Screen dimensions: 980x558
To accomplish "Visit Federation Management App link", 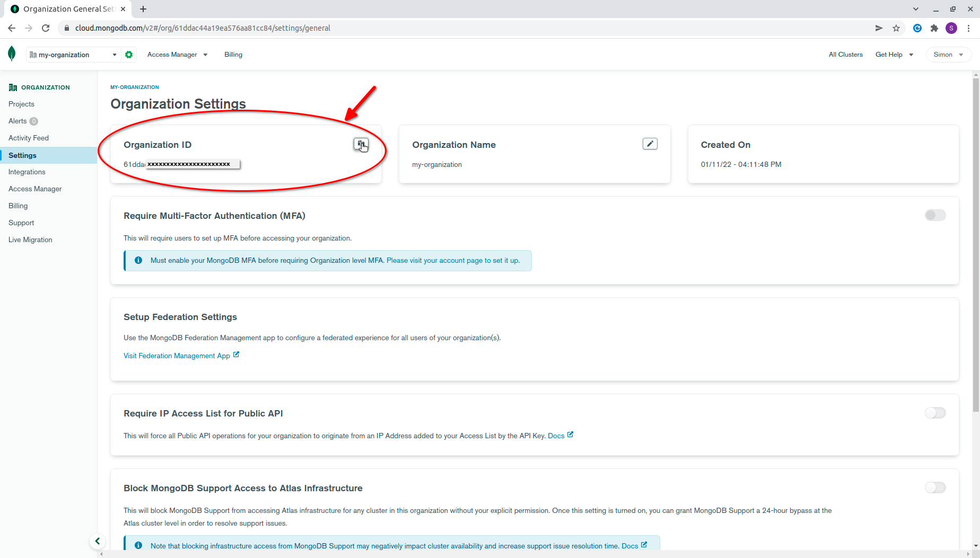I will (181, 356).
